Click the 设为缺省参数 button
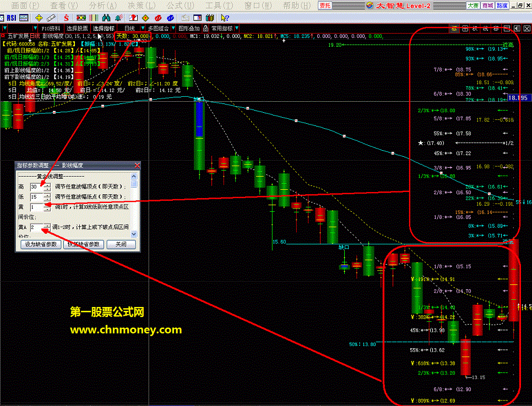 (x=41, y=244)
